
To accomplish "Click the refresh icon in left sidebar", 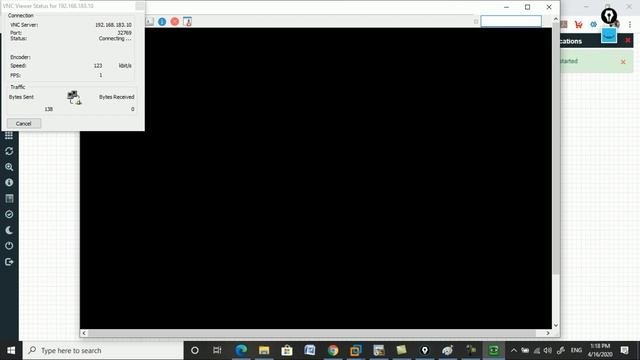I will pos(9,151).
